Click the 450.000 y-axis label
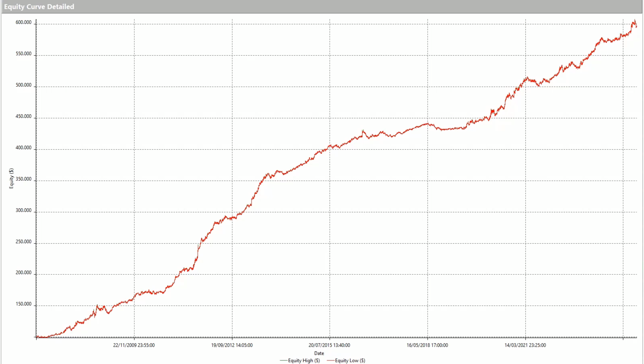Screen dimensions: 644x364 (x=23, y=116)
